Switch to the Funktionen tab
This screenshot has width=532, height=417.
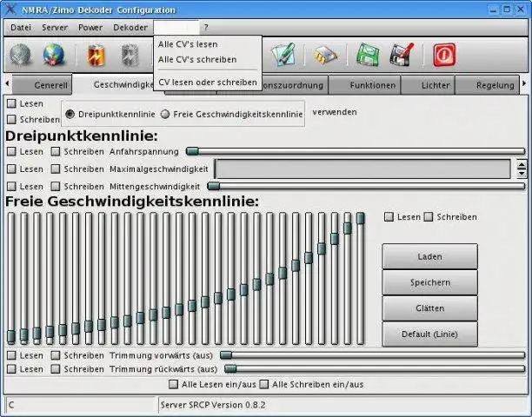[x=365, y=85]
